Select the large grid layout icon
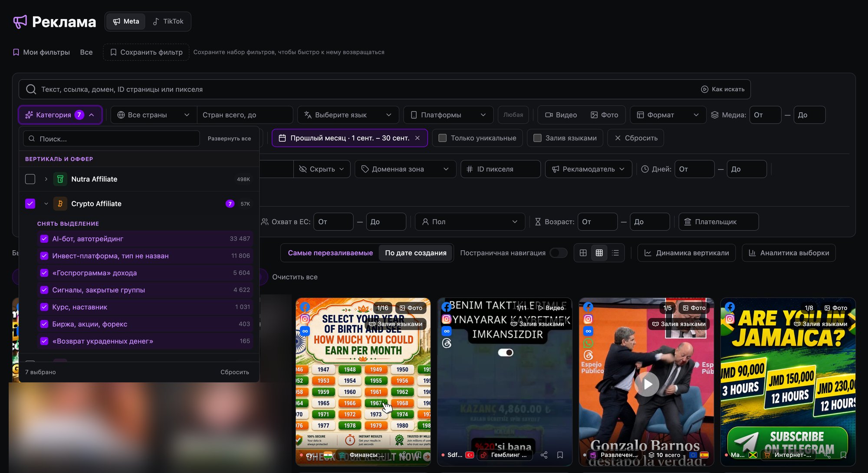This screenshot has width=868, height=473. pyautogui.click(x=583, y=253)
